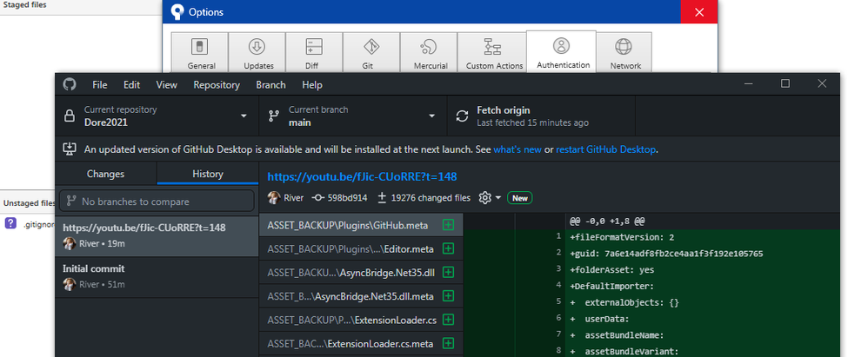This screenshot has width=868, height=357.
Task: Click added-file plus icon for GitHub.meta
Action: [x=449, y=225]
